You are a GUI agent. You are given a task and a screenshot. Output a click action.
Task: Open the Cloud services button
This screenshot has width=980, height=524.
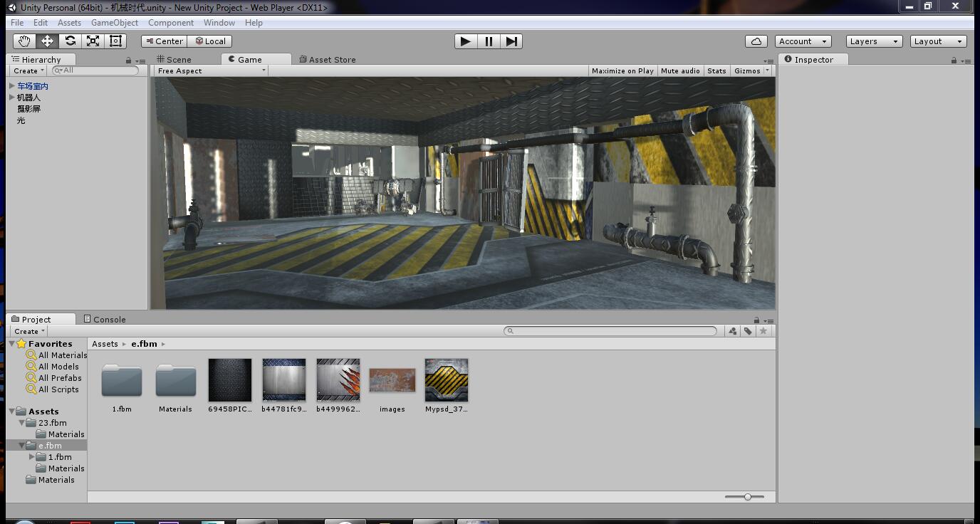pyautogui.click(x=756, y=41)
